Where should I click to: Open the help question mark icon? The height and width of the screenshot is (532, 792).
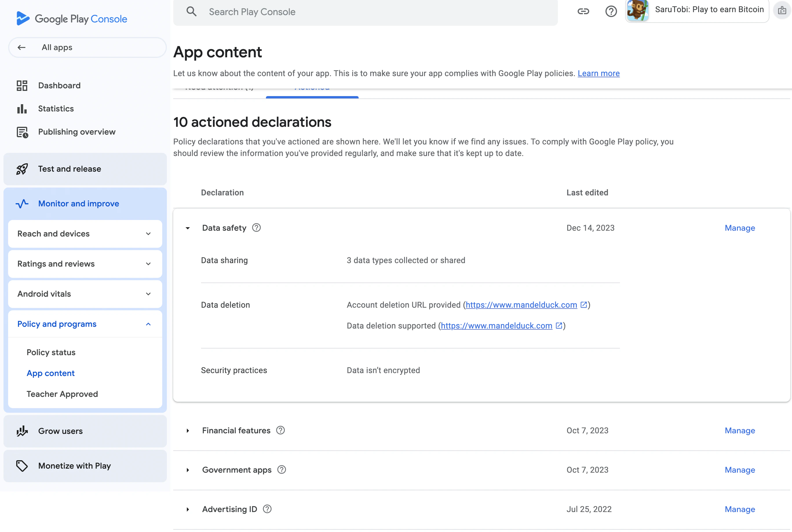(611, 11)
